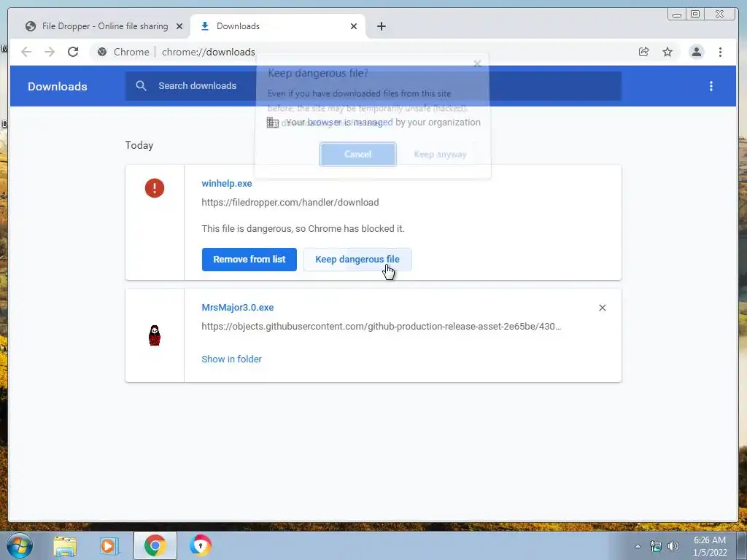Click 'This file is dangerous' message

click(303, 228)
